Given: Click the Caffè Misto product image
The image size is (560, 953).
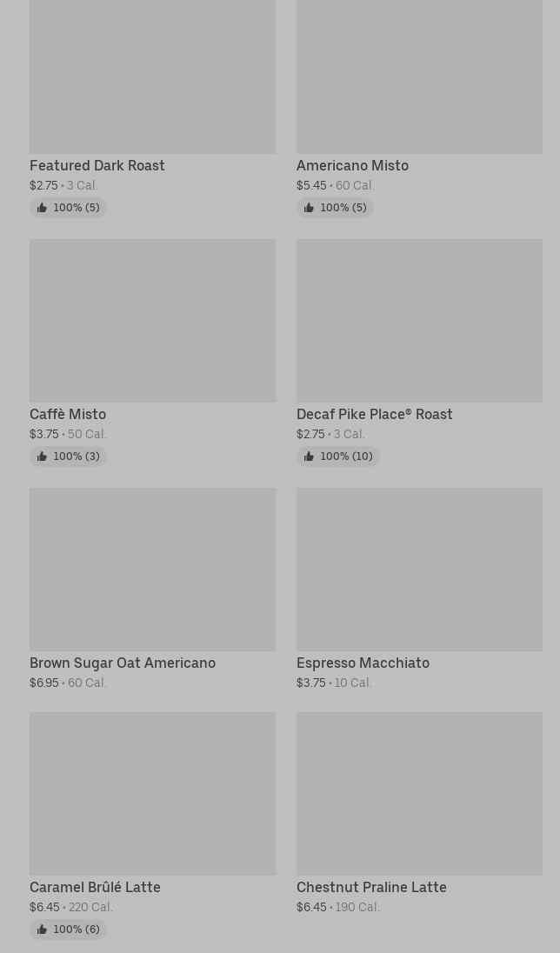Looking at the screenshot, I should pyautogui.click(x=152, y=320).
